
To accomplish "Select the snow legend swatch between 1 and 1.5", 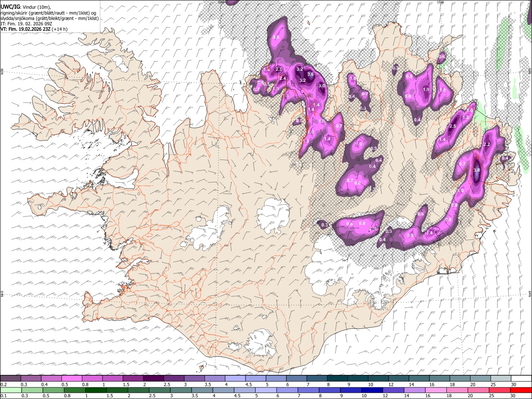I will 113,378.
